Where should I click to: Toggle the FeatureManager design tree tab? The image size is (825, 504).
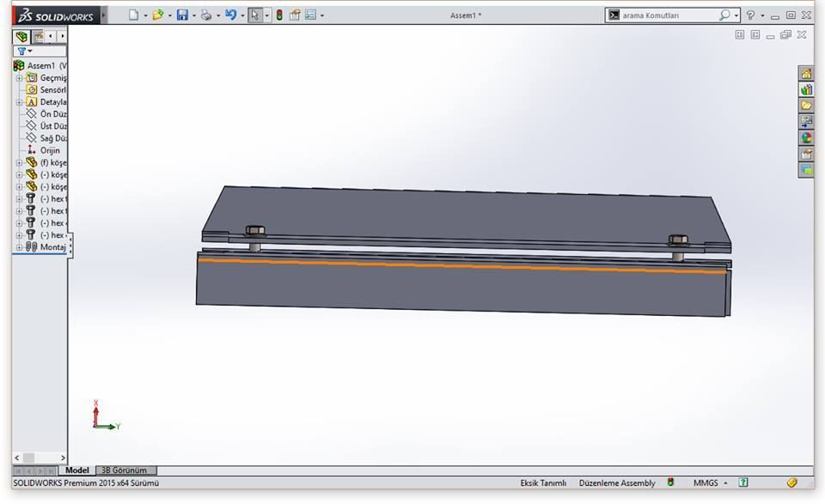[21, 37]
